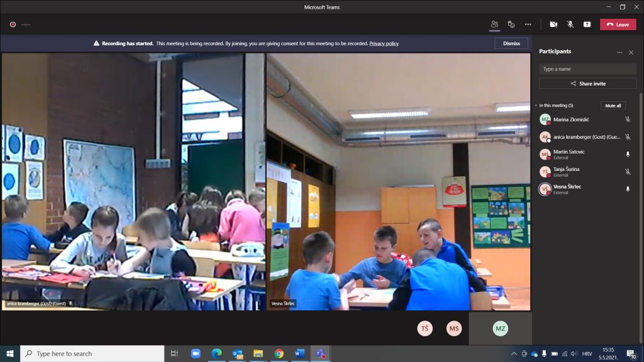This screenshot has width=644, height=362.
Task: Click the VS avatar in participant list
Action: (x=545, y=189)
